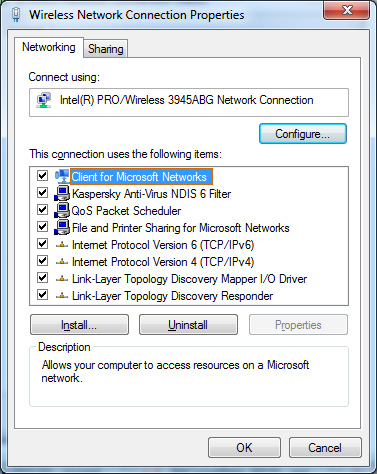Click the Uninstall button

tap(188, 325)
